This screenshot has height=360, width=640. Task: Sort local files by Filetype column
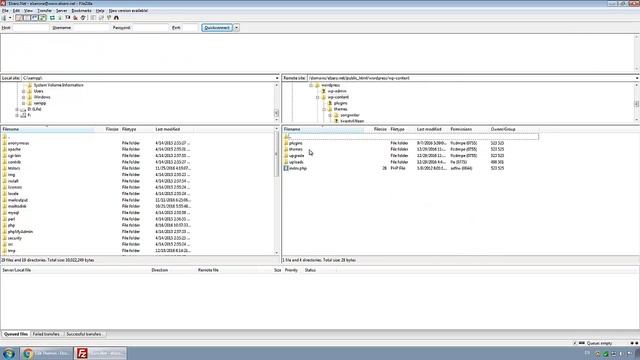129,129
